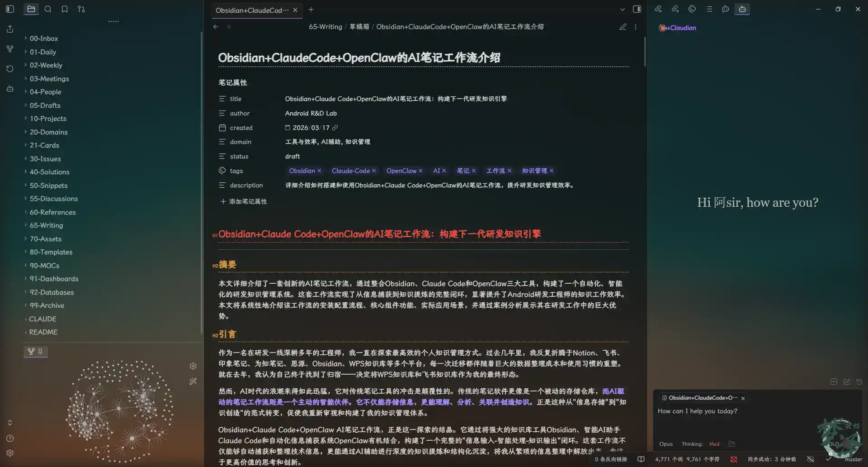Click the graph animation wand icon

pyautogui.click(x=193, y=381)
